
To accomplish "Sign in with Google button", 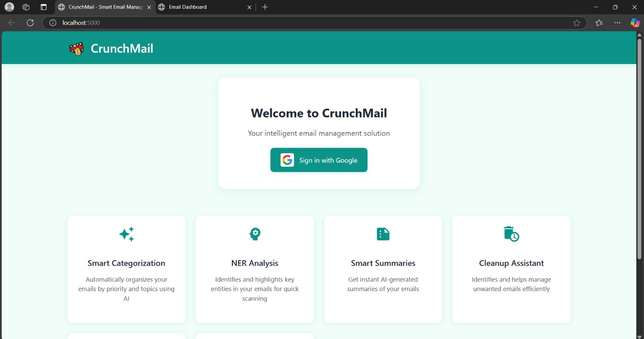I will click(319, 160).
